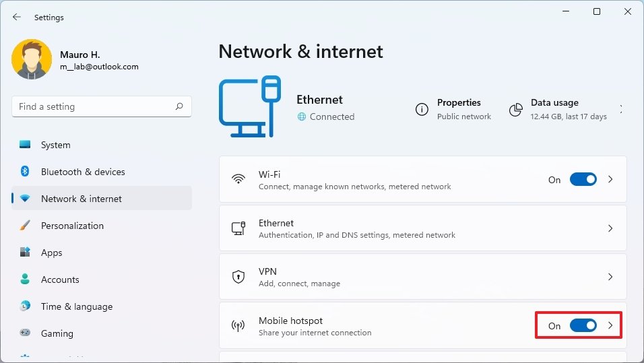The image size is (644, 363).
Task: Click the Find a setting field
Action: 94,106
